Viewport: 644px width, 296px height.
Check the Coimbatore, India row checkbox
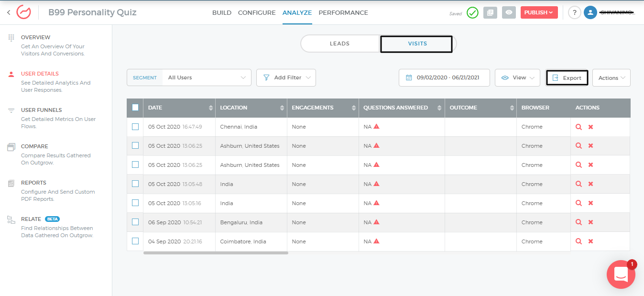(135, 241)
